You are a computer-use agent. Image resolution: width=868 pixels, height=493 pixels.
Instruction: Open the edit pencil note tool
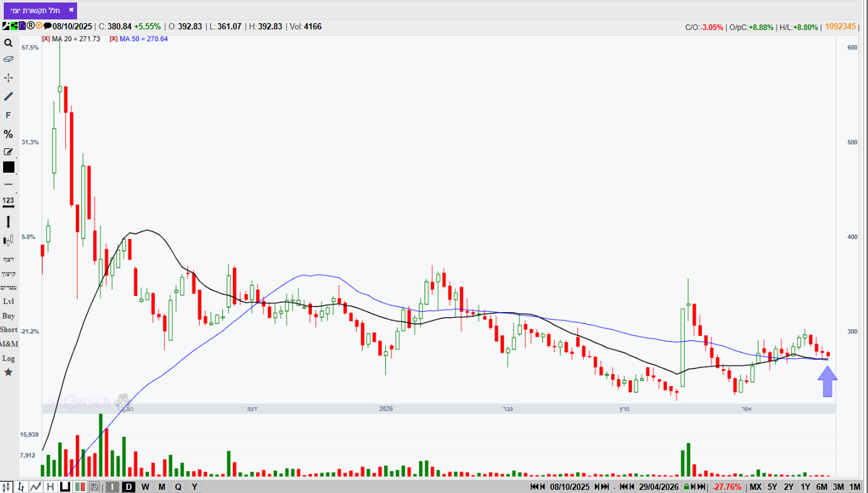click(8, 151)
